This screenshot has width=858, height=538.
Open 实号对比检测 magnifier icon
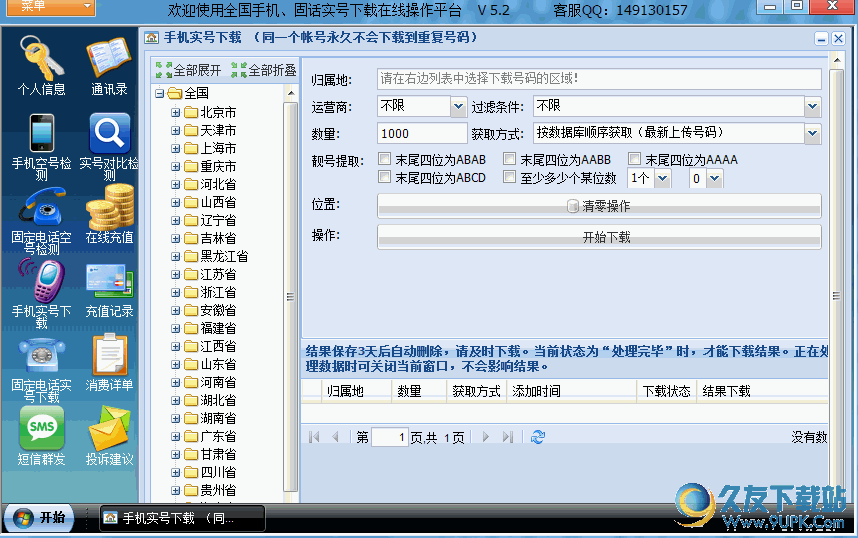click(x=109, y=133)
